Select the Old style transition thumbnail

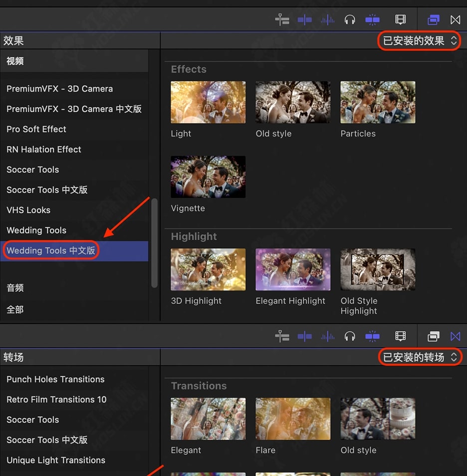(x=378, y=419)
